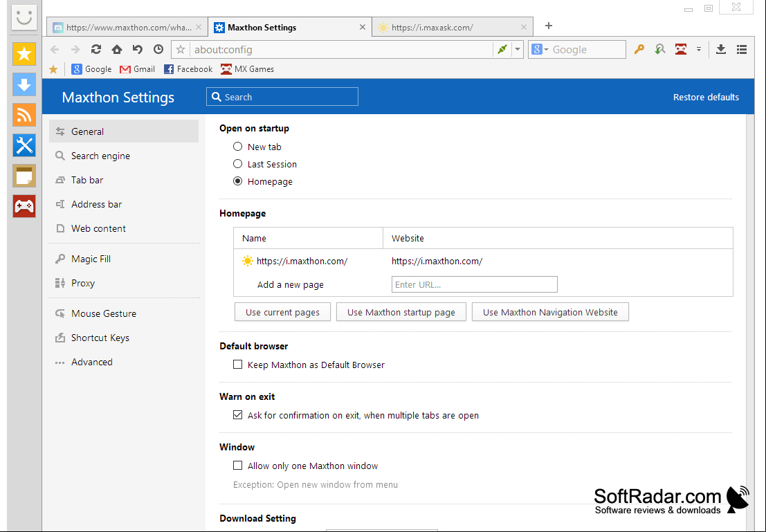
Task: Go forward with the forward arrow
Action: (75, 49)
